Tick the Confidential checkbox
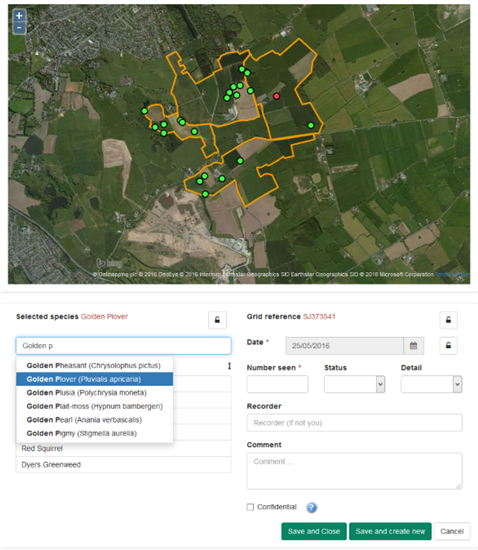Screen dimensions: 478x550 click(250, 507)
